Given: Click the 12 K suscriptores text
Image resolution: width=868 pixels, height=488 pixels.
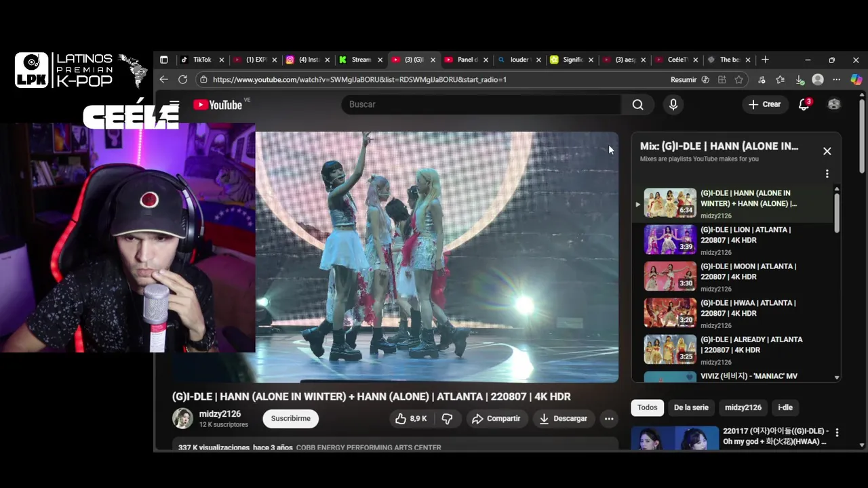Looking at the screenshot, I should 224,425.
